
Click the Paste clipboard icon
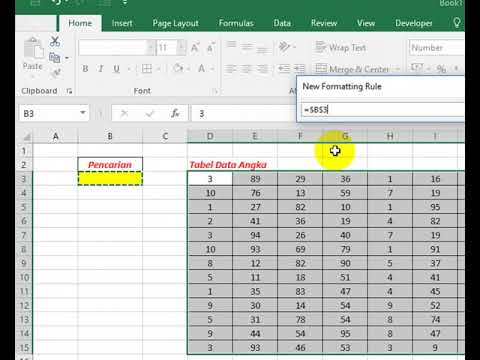pos(33,47)
